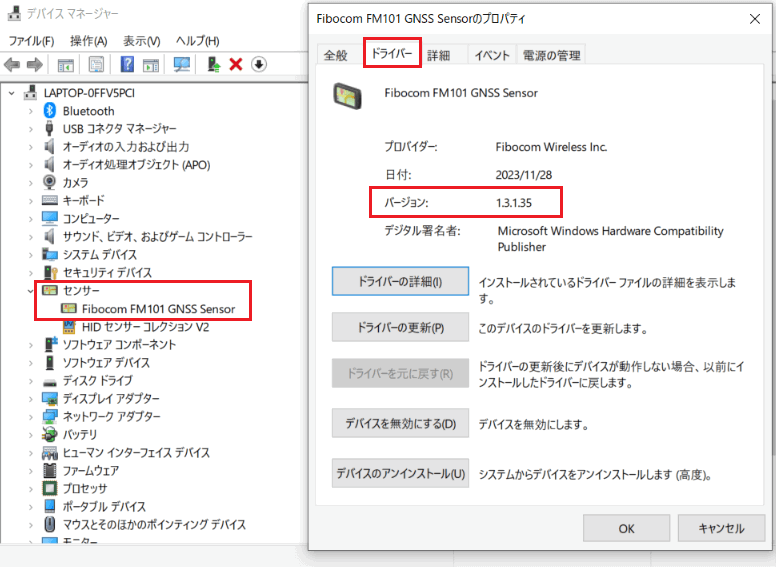Open the ヘルプ(H) menu
This screenshot has height=567, width=776.
[x=197, y=41]
